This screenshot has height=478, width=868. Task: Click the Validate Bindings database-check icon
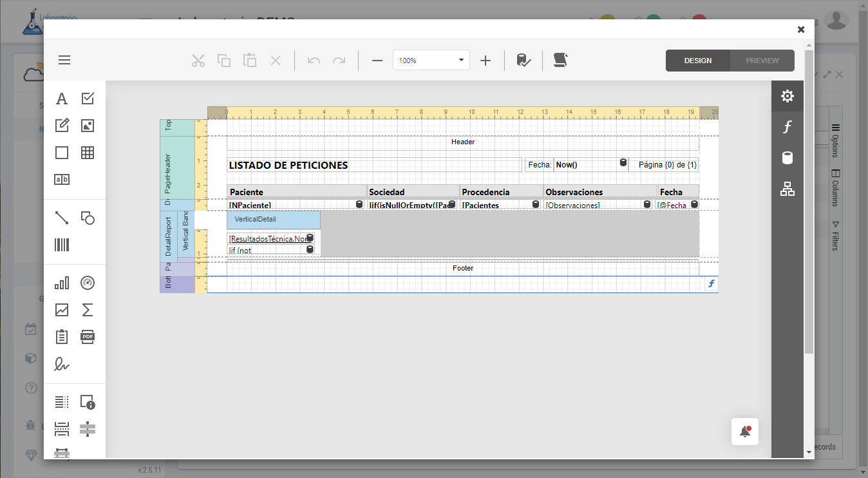pyautogui.click(x=524, y=61)
